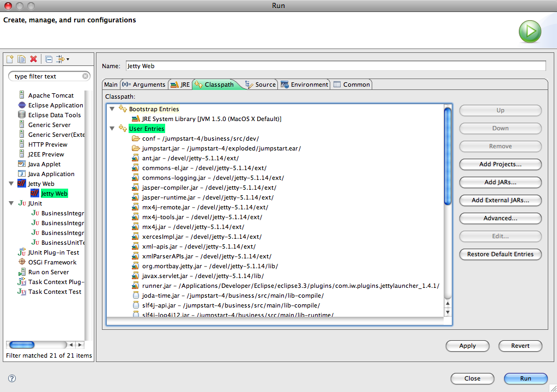
Task: Click Restore Default Entries button
Action: 500,254
